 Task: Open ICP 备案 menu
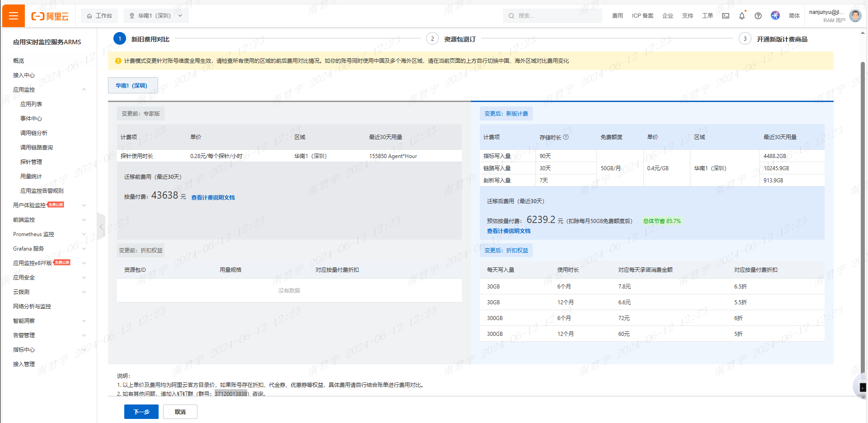643,16
